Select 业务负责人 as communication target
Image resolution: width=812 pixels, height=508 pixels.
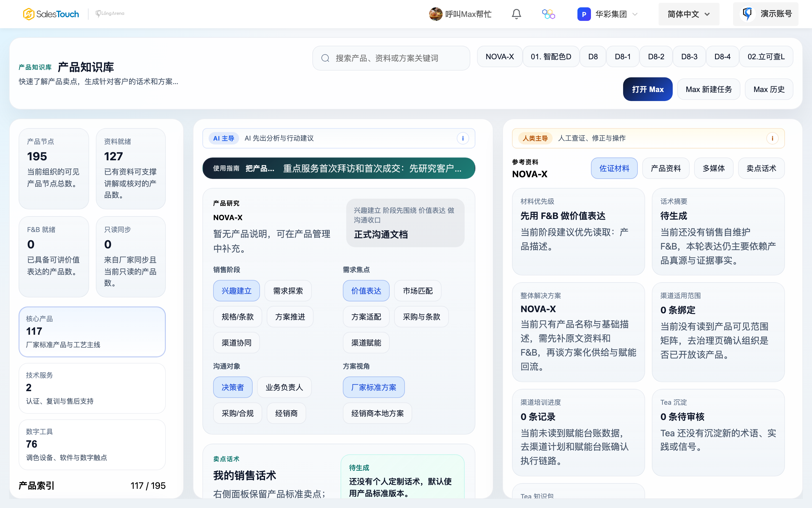pos(284,387)
